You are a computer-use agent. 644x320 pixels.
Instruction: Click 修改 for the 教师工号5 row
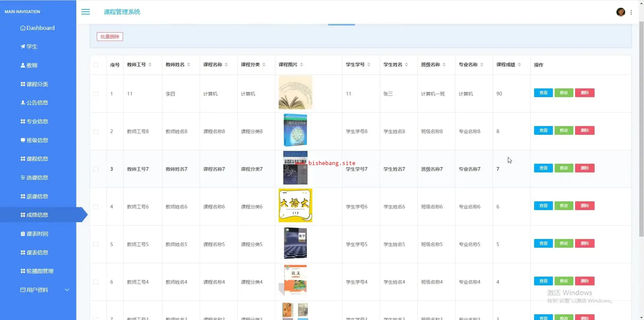point(564,243)
